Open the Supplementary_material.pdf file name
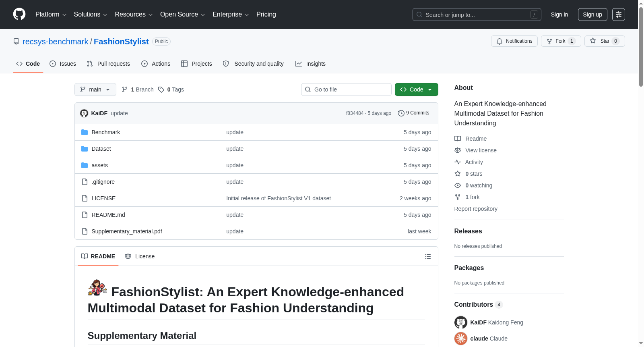The image size is (644, 347). click(x=127, y=231)
